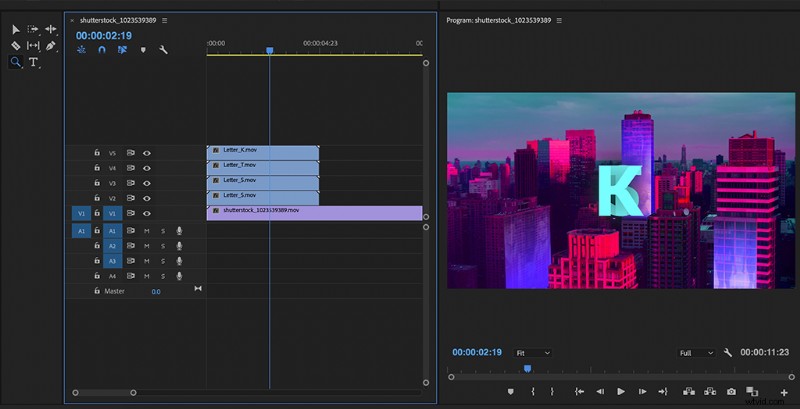The image size is (800, 409).
Task: Toggle sync lock on track V5
Action: click(x=131, y=152)
